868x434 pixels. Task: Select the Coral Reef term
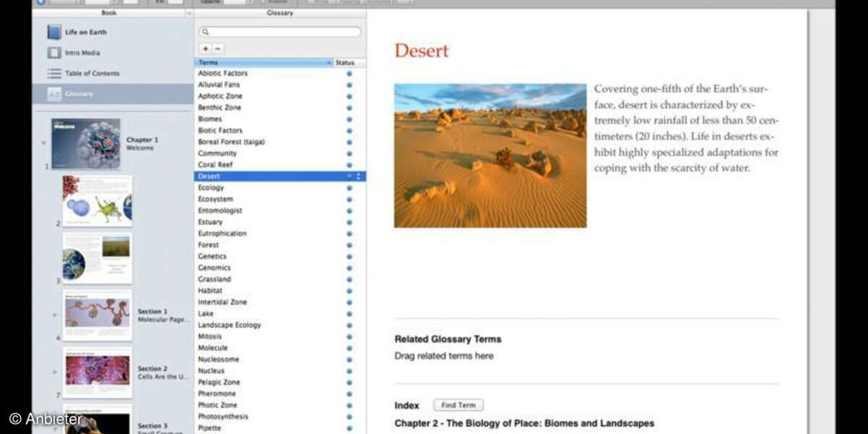pyautogui.click(x=216, y=165)
